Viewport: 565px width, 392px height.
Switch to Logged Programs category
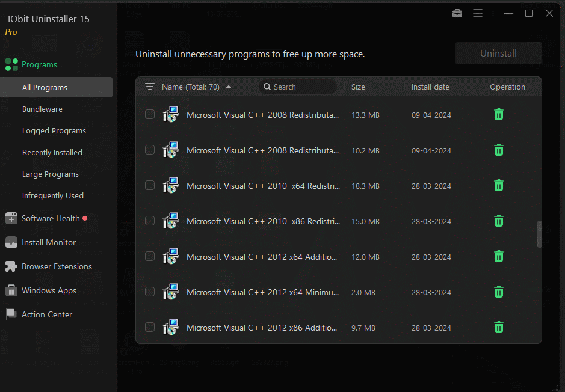pyautogui.click(x=54, y=130)
